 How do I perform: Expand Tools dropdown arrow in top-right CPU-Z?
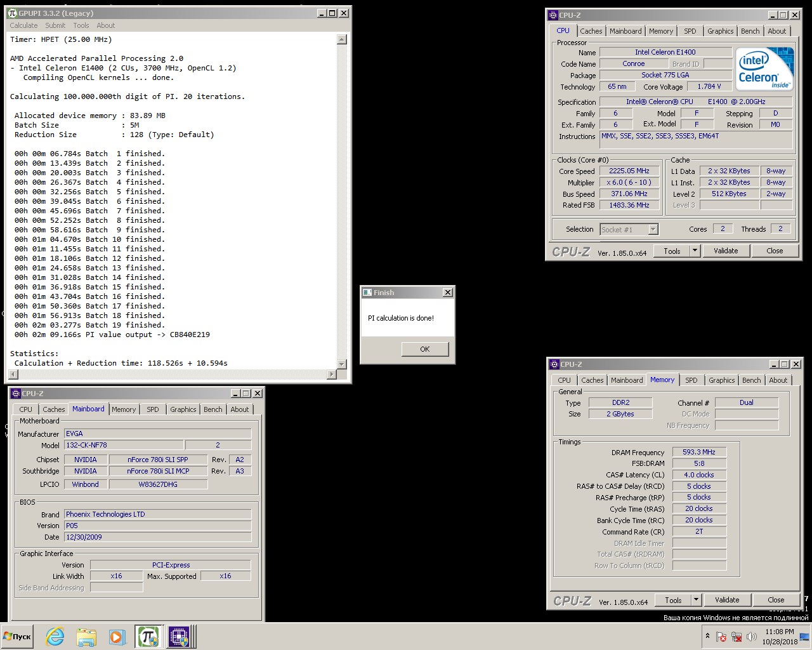695,251
